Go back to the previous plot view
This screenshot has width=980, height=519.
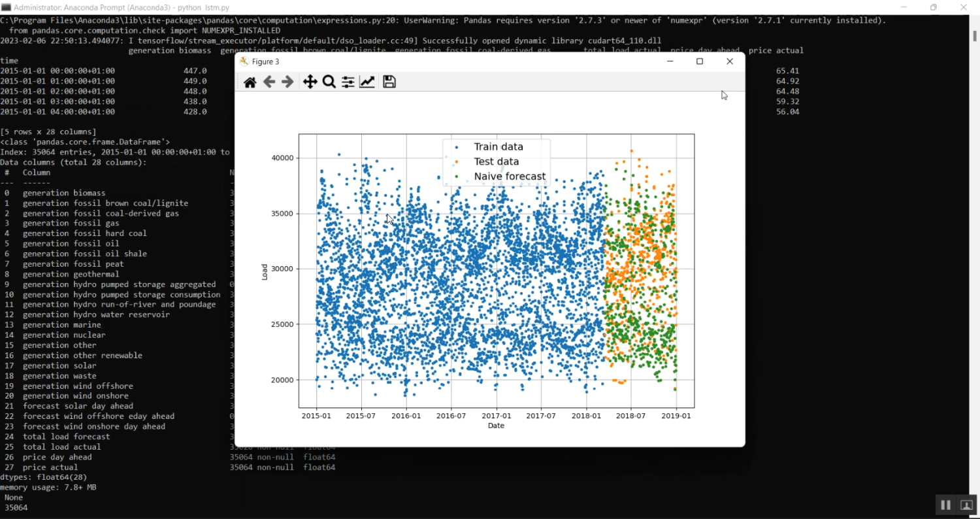269,81
